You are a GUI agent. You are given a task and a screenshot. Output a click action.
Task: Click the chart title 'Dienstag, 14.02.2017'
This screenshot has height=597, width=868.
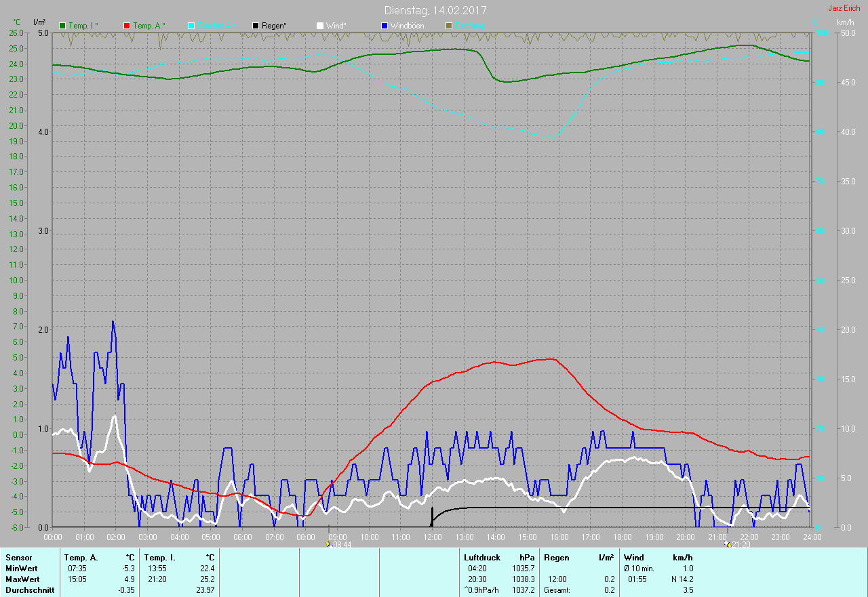pyautogui.click(x=435, y=11)
